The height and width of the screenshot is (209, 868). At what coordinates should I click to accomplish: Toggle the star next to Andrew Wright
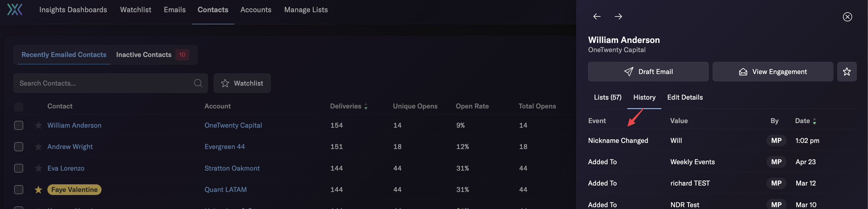pyautogui.click(x=38, y=147)
